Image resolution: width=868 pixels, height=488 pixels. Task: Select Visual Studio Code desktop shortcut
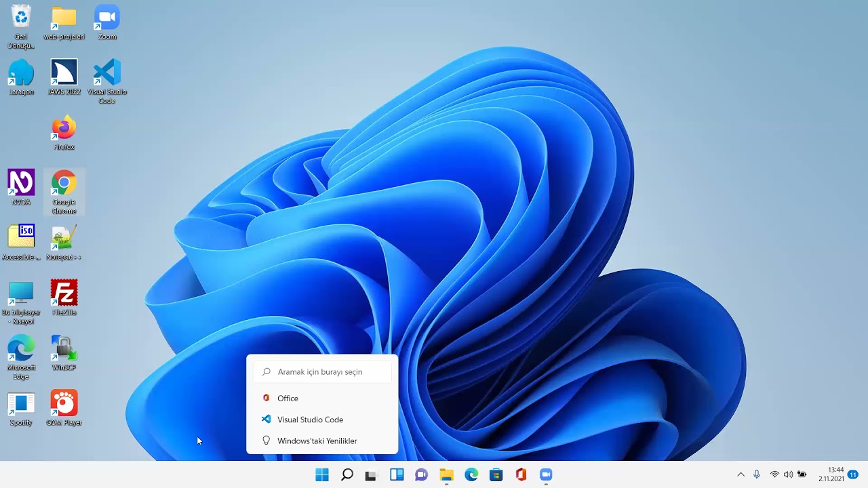tap(107, 81)
